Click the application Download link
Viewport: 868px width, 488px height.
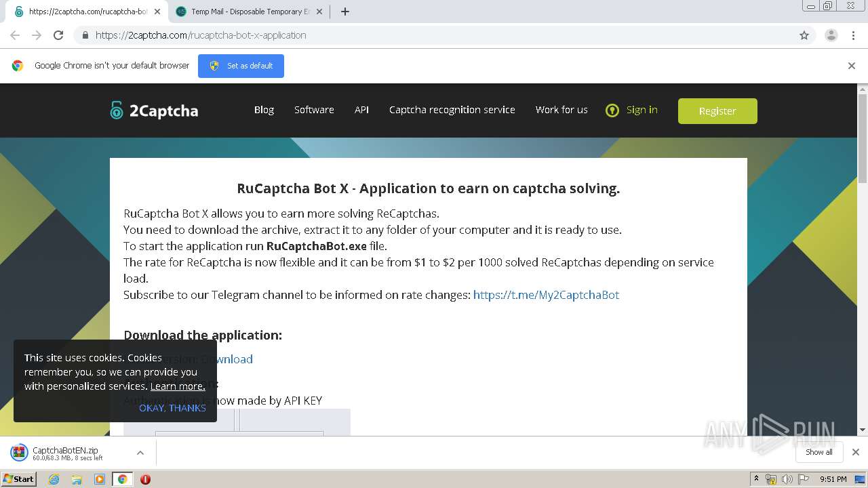pyautogui.click(x=227, y=359)
